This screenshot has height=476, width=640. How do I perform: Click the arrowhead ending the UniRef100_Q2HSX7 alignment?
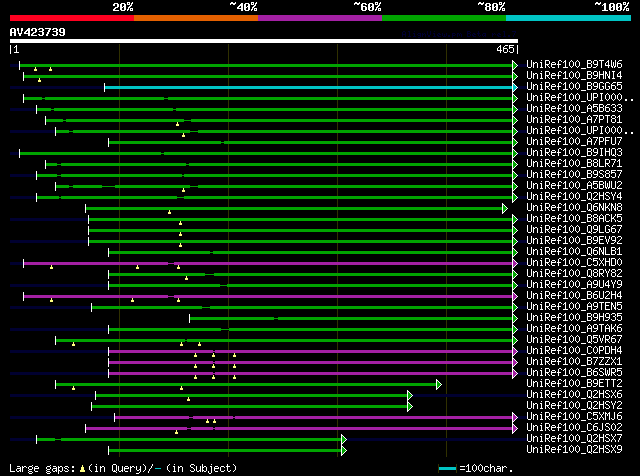pyautogui.click(x=344, y=440)
